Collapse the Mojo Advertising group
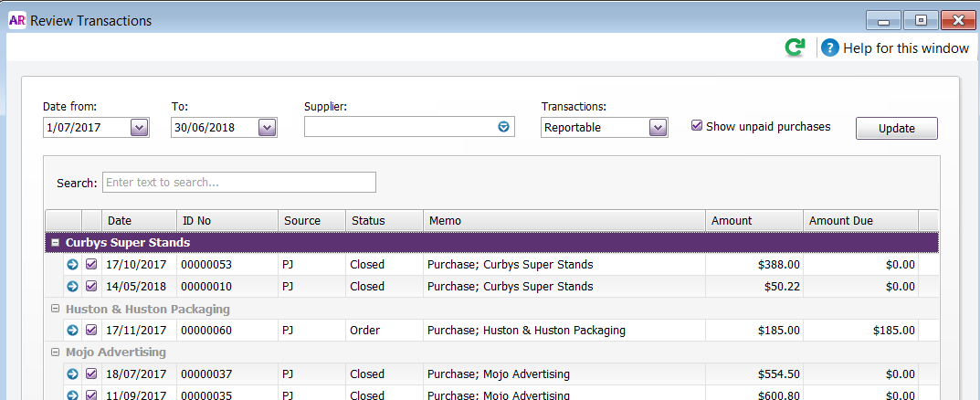 [55, 352]
